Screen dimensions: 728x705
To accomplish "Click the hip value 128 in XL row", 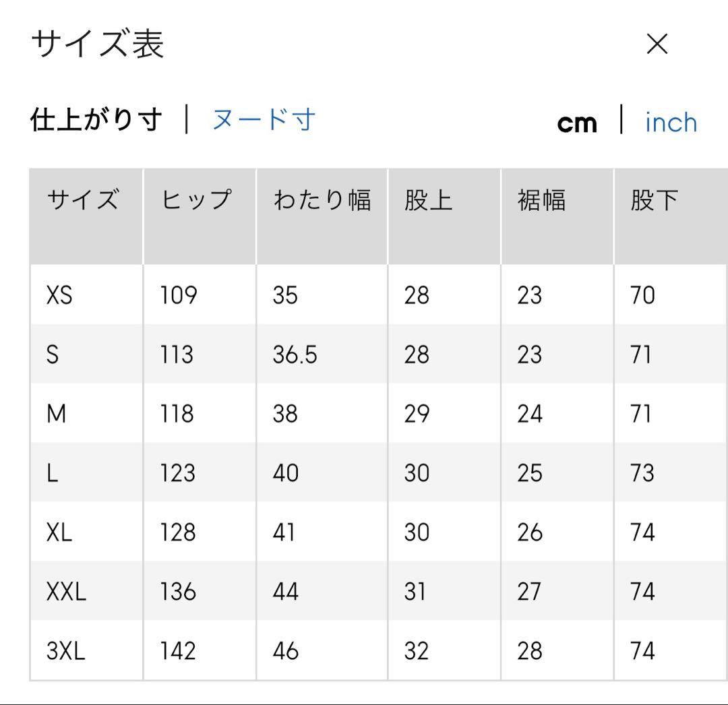I will tap(177, 532).
